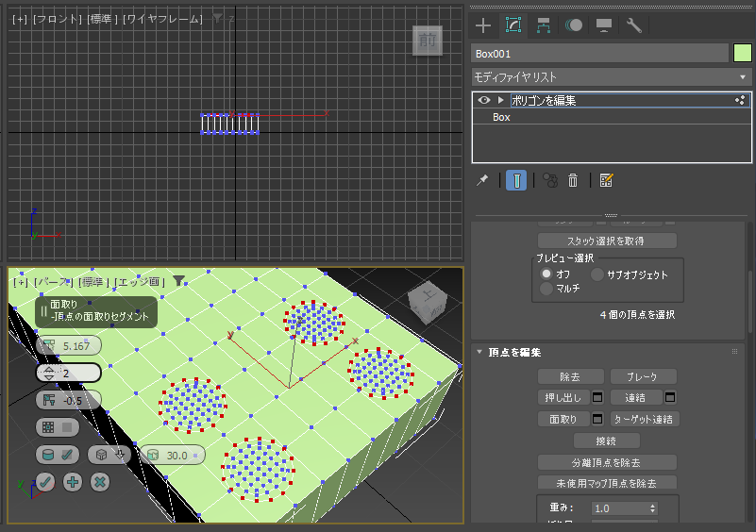The height and width of the screenshot is (532, 756).
Task: Click chamfer depth field -0.5
Action: point(69,401)
